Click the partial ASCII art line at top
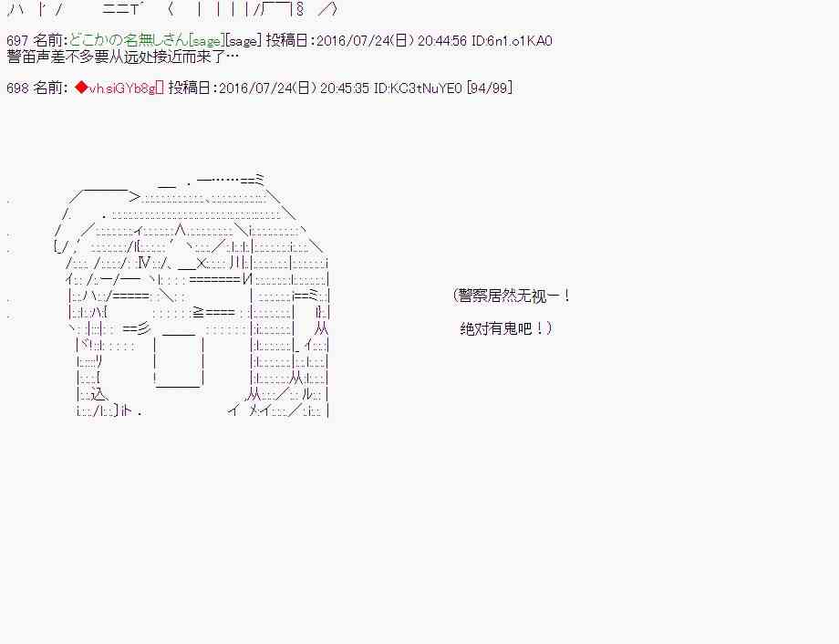839x644 pixels. click(x=173, y=9)
